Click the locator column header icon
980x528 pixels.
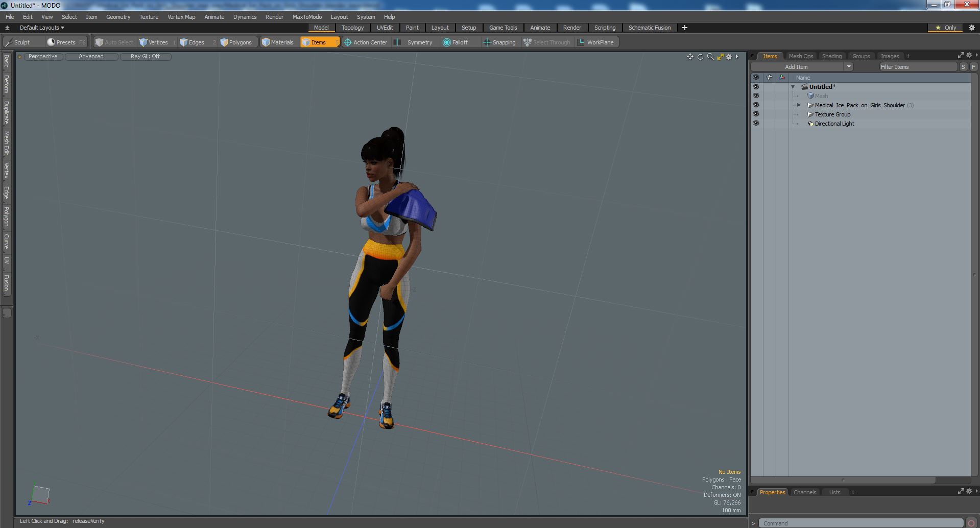tap(782, 78)
